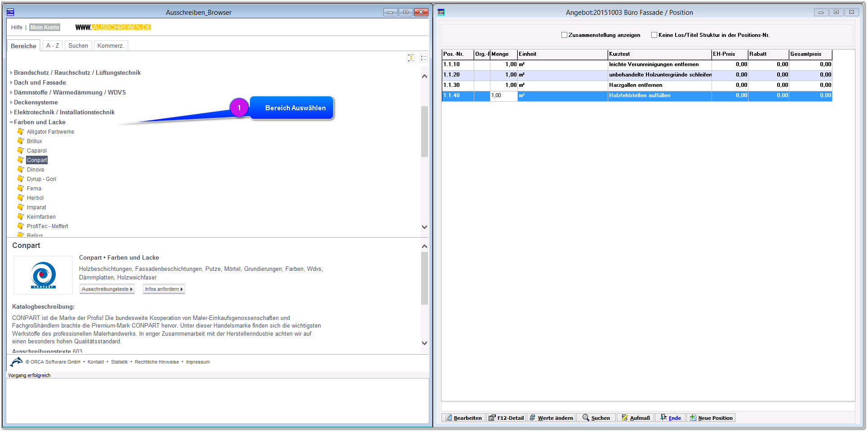The height and width of the screenshot is (432, 868).
Task: Click the Infos anfordern button
Action: [164, 289]
